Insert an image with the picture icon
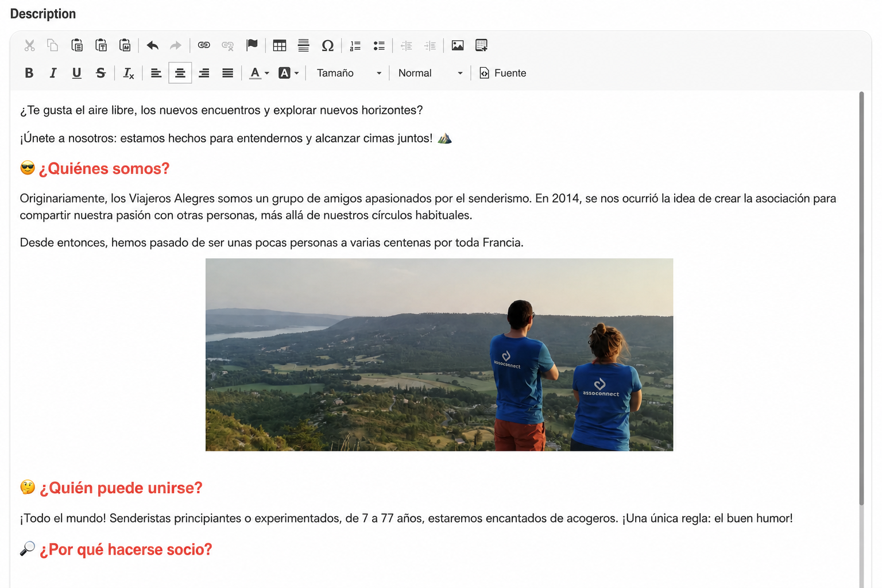Screen dimensions: 882x588 [458, 45]
